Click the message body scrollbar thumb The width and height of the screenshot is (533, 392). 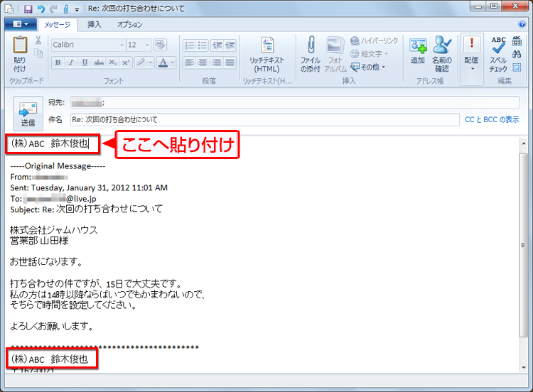pyautogui.click(x=524, y=245)
